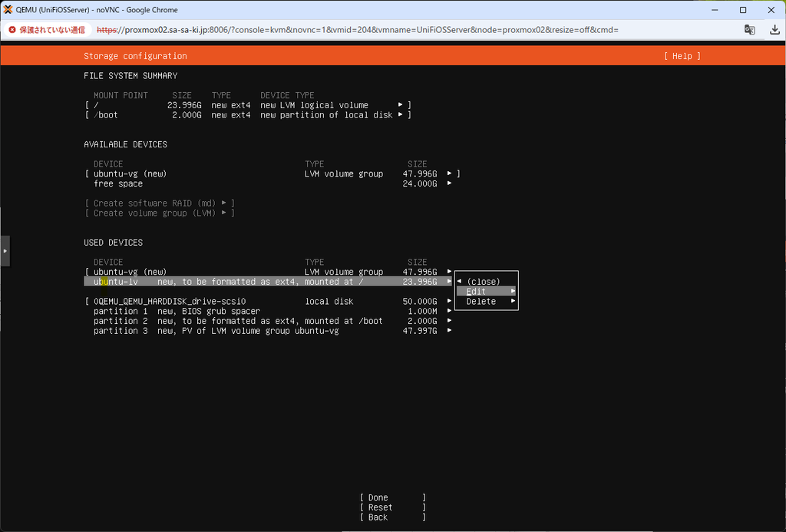
Task: Open the Chrome translate page icon
Action: pyautogui.click(x=749, y=30)
